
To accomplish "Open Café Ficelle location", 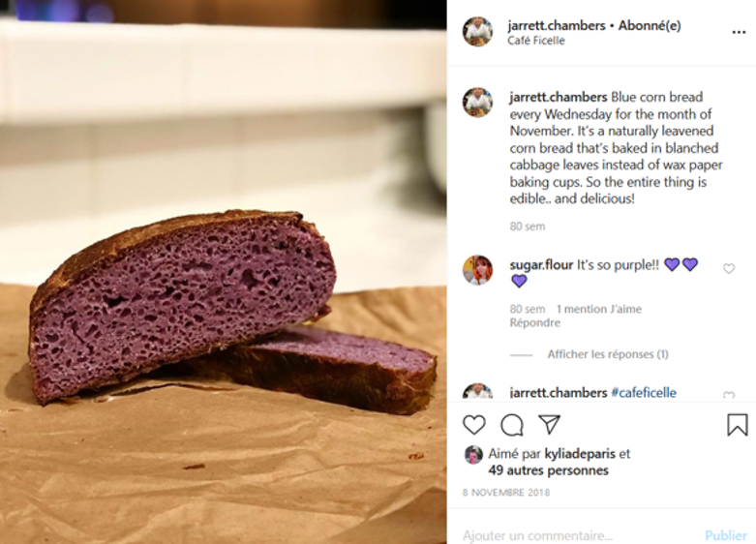I will click(535, 41).
